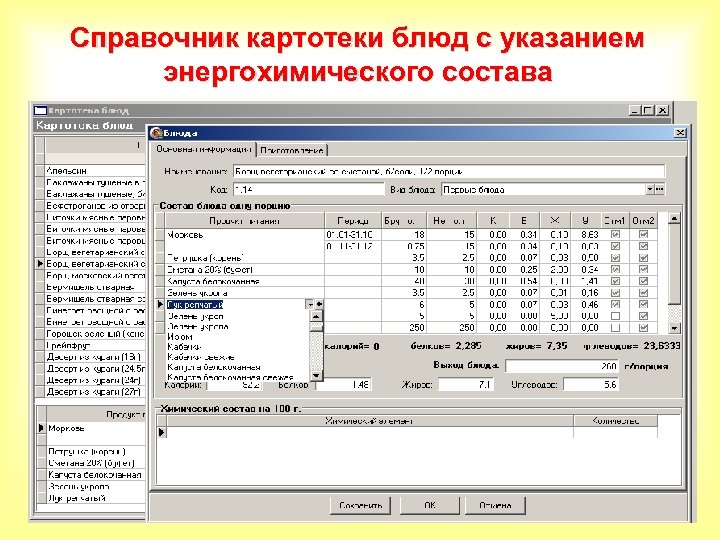Choose Капуста белокочанная in product dropdown list
The width and height of the screenshot is (720, 540).
coord(214,367)
